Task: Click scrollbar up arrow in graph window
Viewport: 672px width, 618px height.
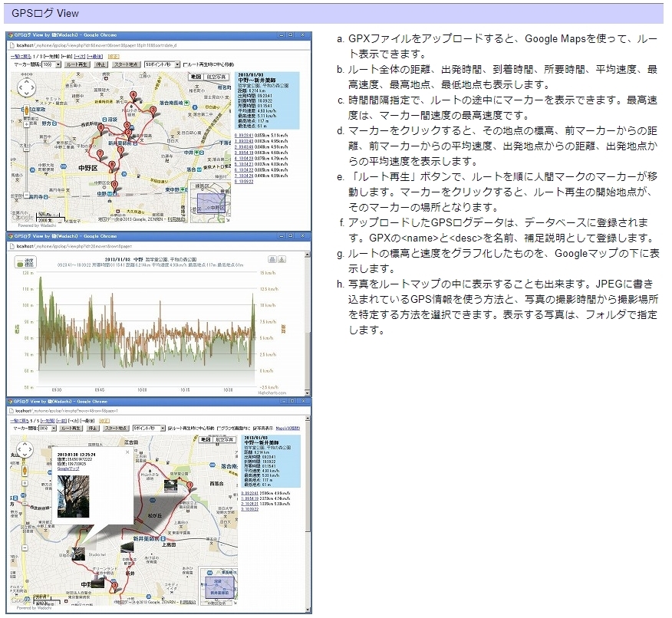Action: coord(307,255)
